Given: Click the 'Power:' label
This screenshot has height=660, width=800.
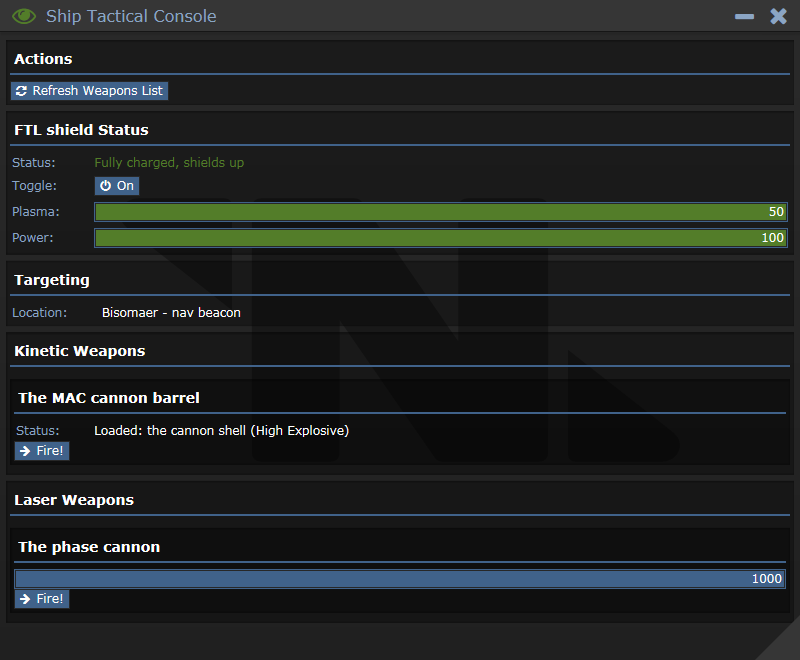Looking at the screenshot, I should pos(33,238).
